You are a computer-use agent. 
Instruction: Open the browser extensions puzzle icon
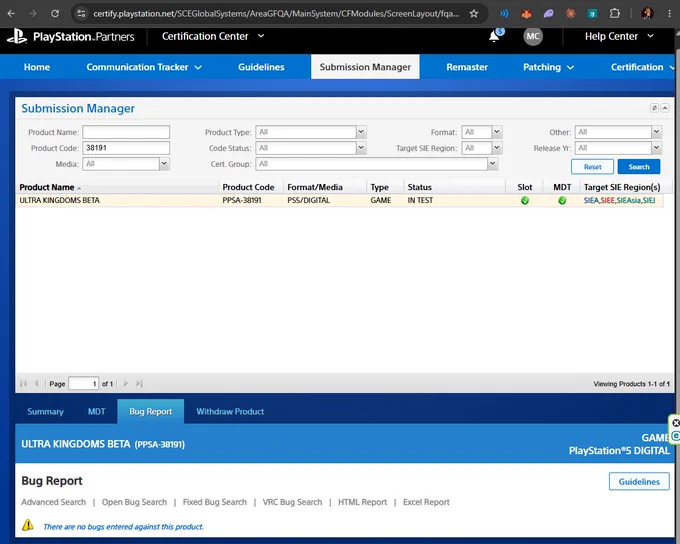615,13
